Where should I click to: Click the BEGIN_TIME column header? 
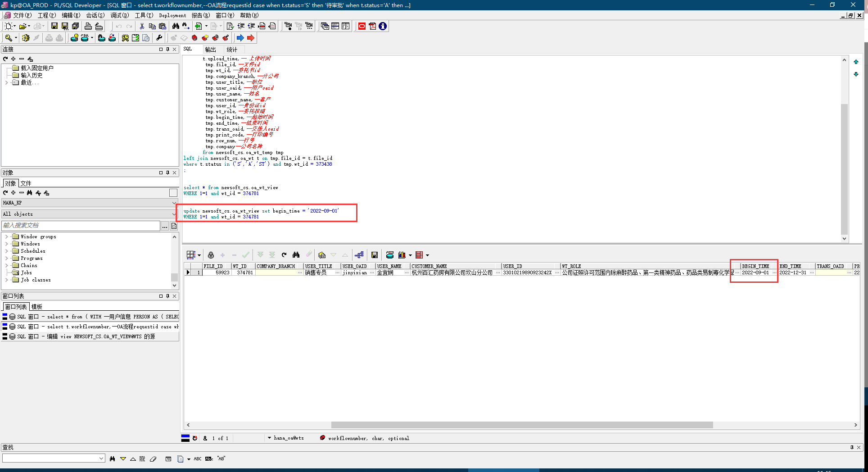pyautogui.click(x=759, y=266)
